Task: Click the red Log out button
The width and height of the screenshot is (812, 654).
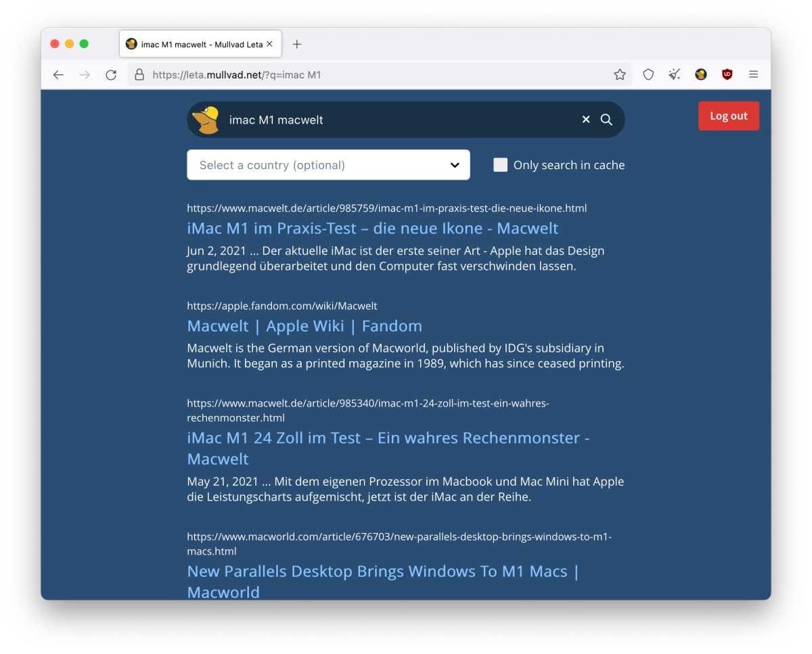Action: coord(729,116)
